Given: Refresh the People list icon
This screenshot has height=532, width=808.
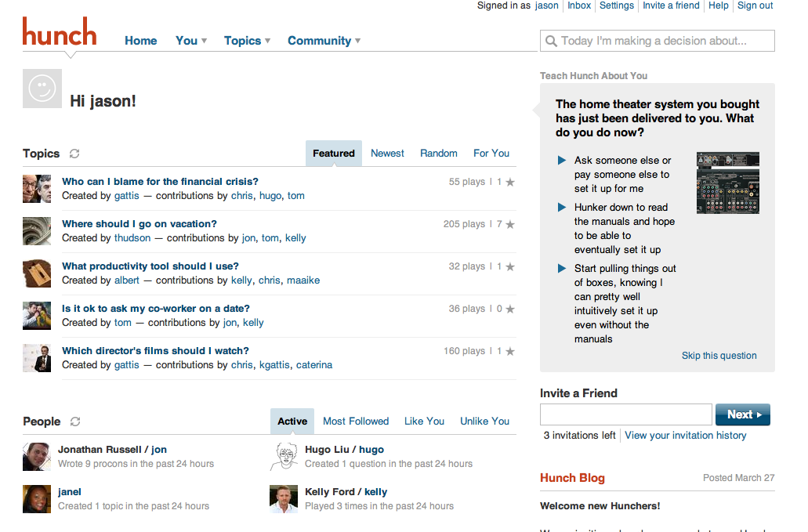Looking at the screenshot, I should (x=75, y=422).
